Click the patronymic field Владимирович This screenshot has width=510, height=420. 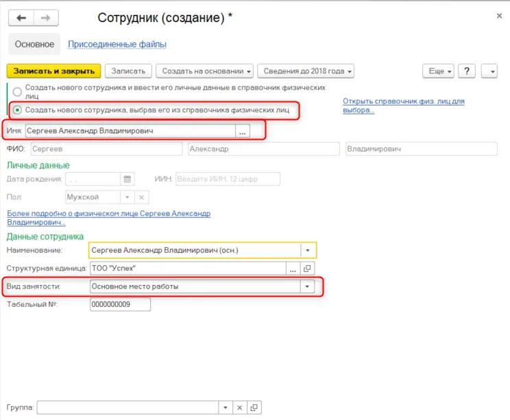[x=422, y=149]
